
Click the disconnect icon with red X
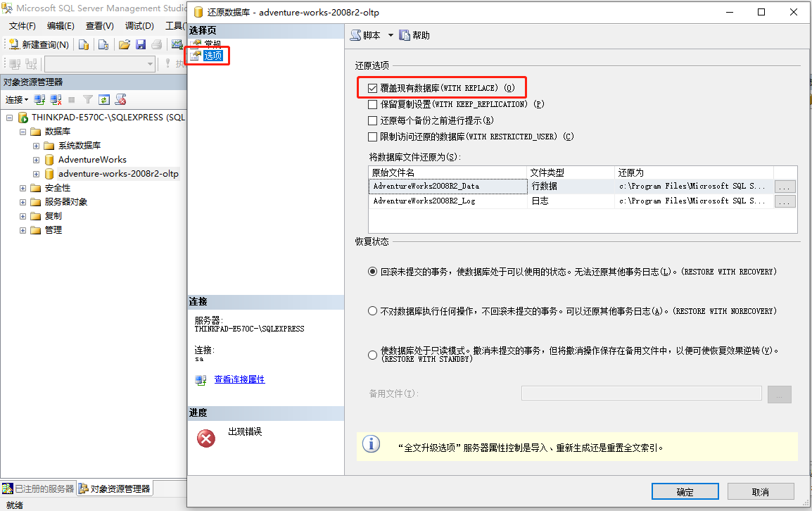click(56, 99)
